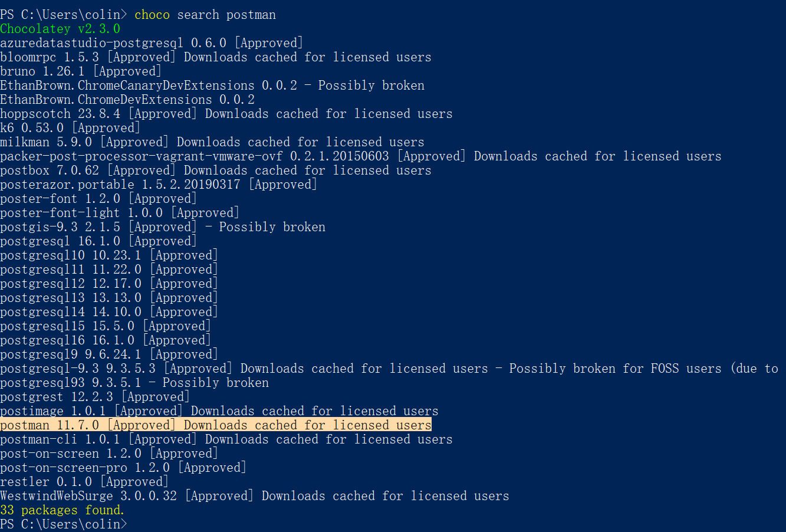Click the milkman 5.9.0 package line
The height and width of the screenshot is (532, 786).
[212, 142]
